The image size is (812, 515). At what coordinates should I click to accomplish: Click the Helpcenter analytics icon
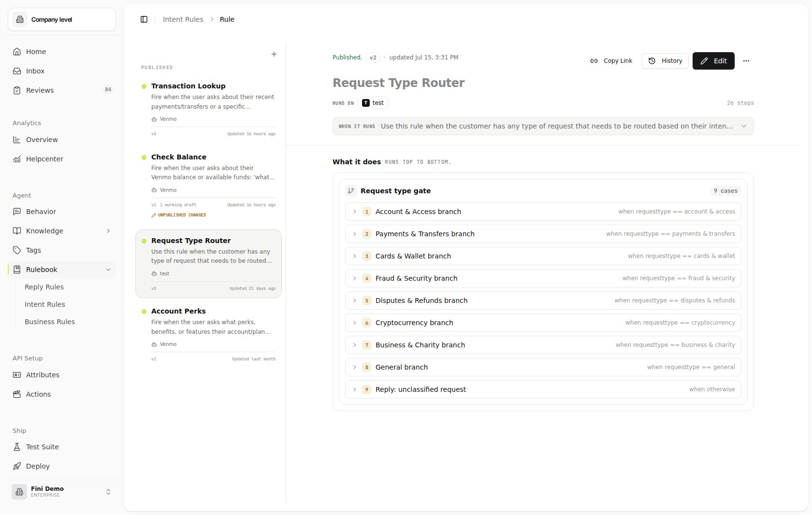tap(17, 159)
